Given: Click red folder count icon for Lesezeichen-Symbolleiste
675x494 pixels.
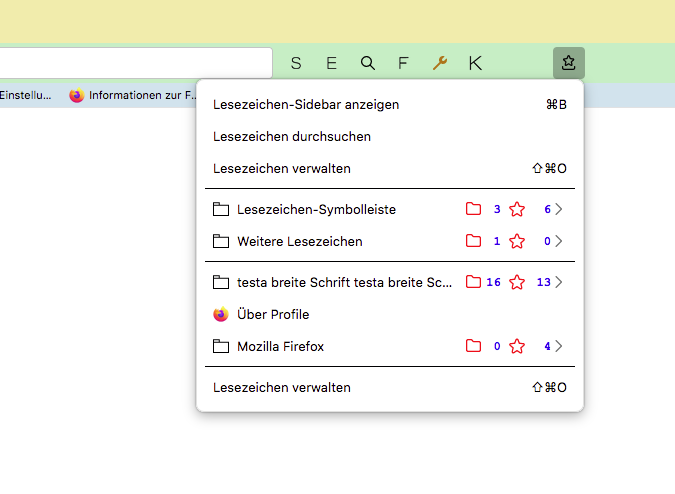Looking at the screenshot, I should click(473, 209).
